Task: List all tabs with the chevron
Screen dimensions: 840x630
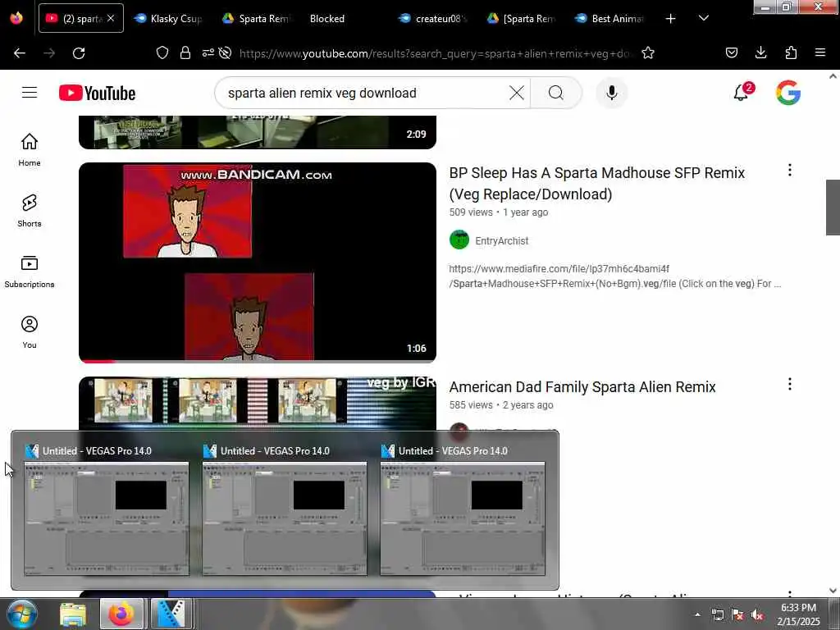Action: click(703, 18)
